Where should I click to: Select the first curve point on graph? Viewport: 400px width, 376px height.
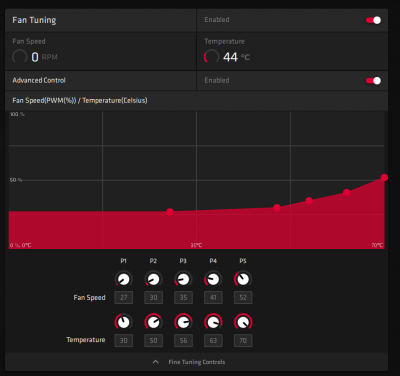[x=170, y=212]
